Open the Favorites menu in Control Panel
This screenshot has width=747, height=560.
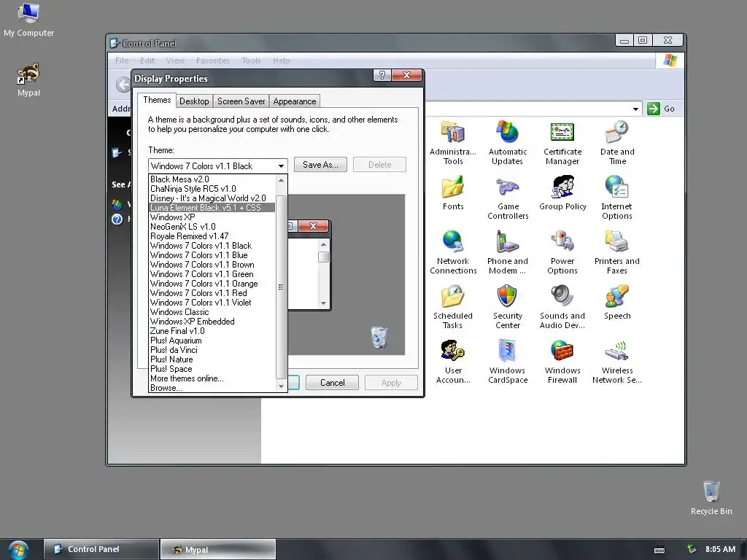click(x=212, y=61)
